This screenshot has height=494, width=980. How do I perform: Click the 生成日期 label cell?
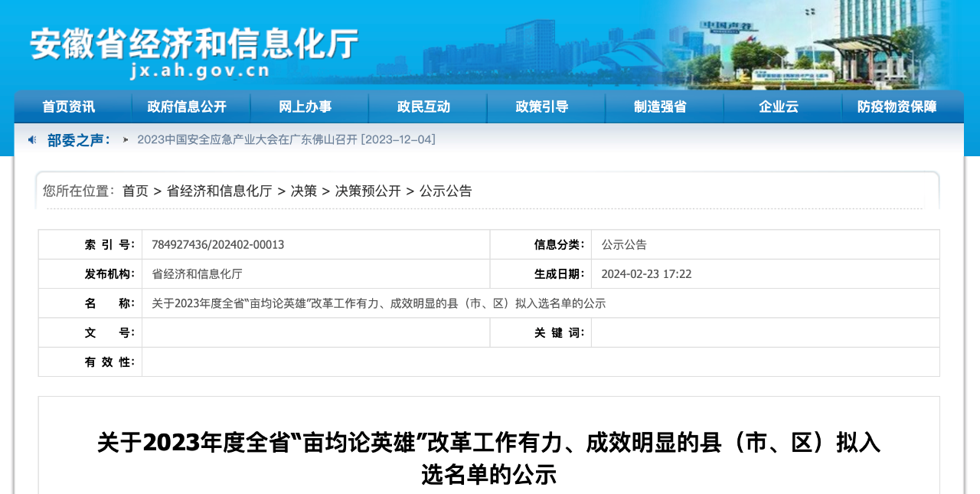coord(541,274)
